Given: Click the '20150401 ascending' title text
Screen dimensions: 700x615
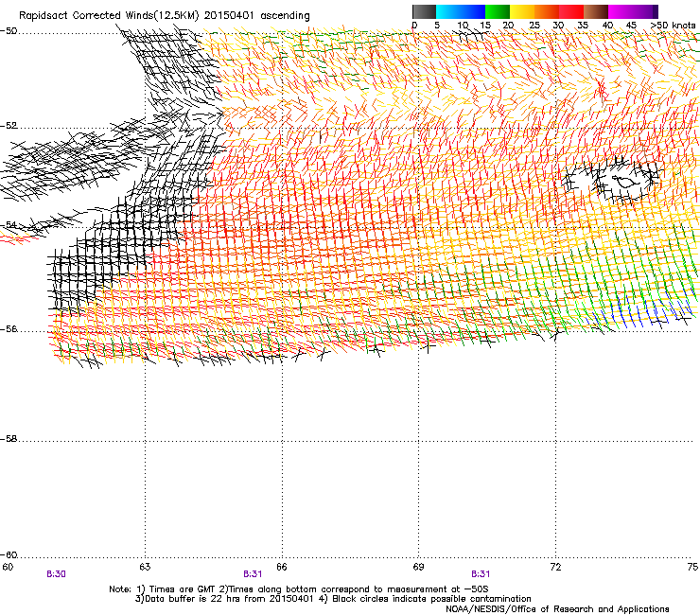Looking at the screenshot, I should pyautogui.click(x=256, y=15).
